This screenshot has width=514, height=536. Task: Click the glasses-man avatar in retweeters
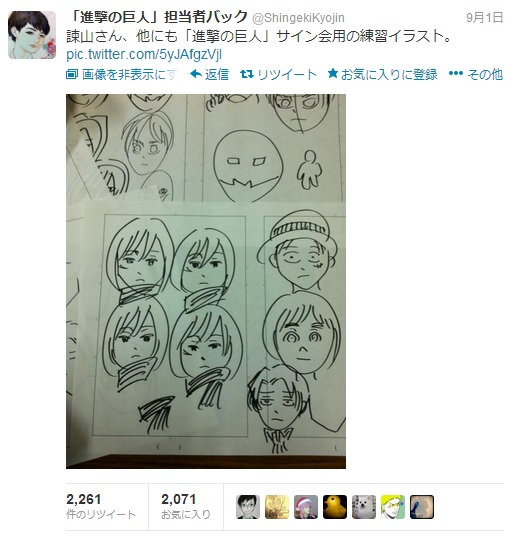[248, 507]
